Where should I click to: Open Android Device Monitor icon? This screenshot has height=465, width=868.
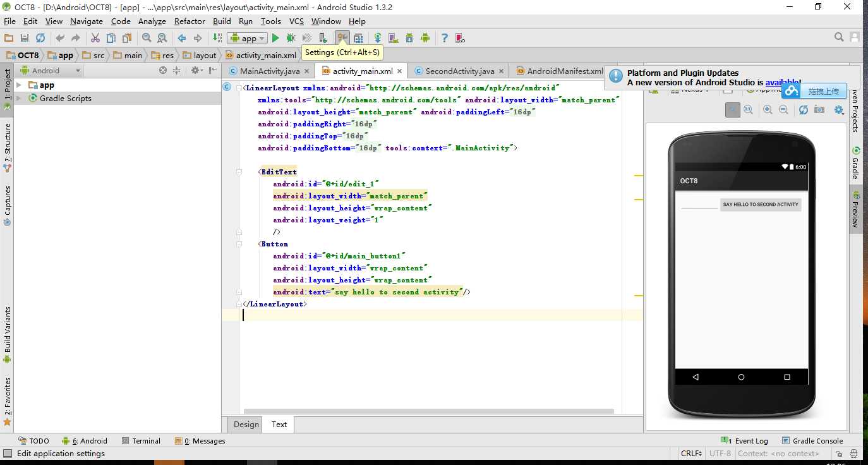pyautogui.click(x=425, y=38)
